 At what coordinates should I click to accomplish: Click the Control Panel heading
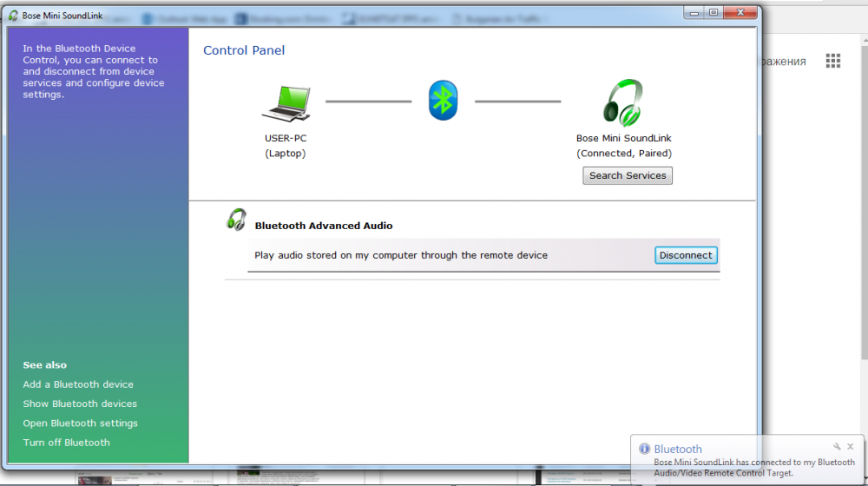[x=244, y=50]
